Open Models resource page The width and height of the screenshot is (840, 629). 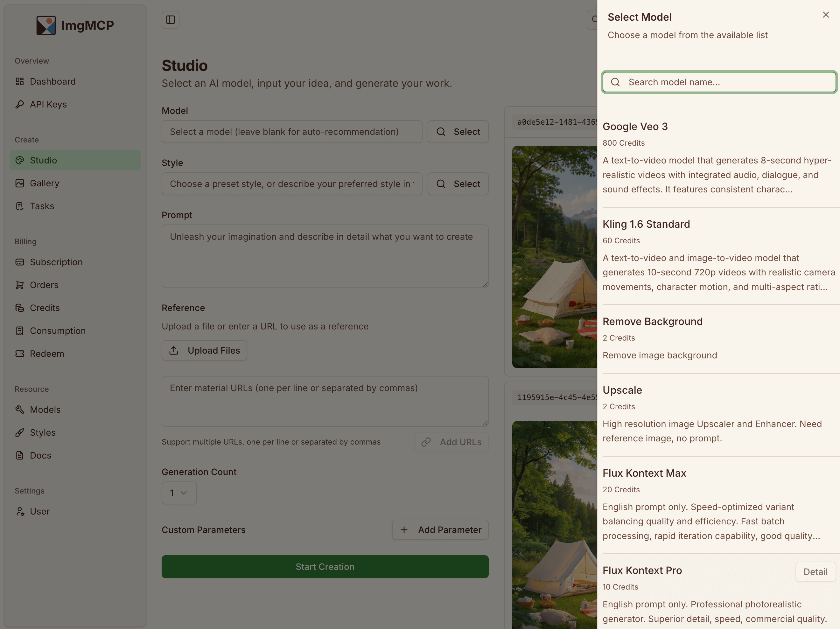[x=75, y=410]
